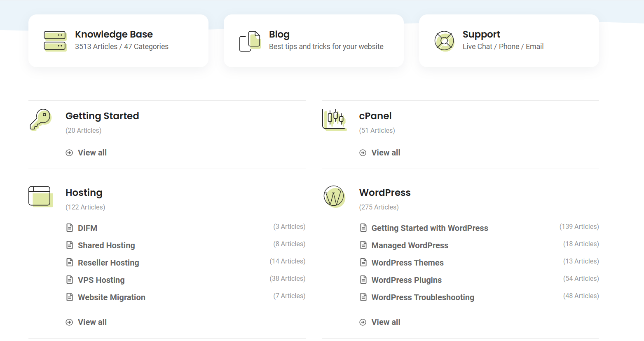Click '3513 Articles / 47 Categories' text
The image size is (644, 341).
click(122, 47)
